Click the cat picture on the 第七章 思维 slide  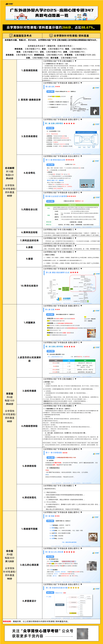pos(91,333)
